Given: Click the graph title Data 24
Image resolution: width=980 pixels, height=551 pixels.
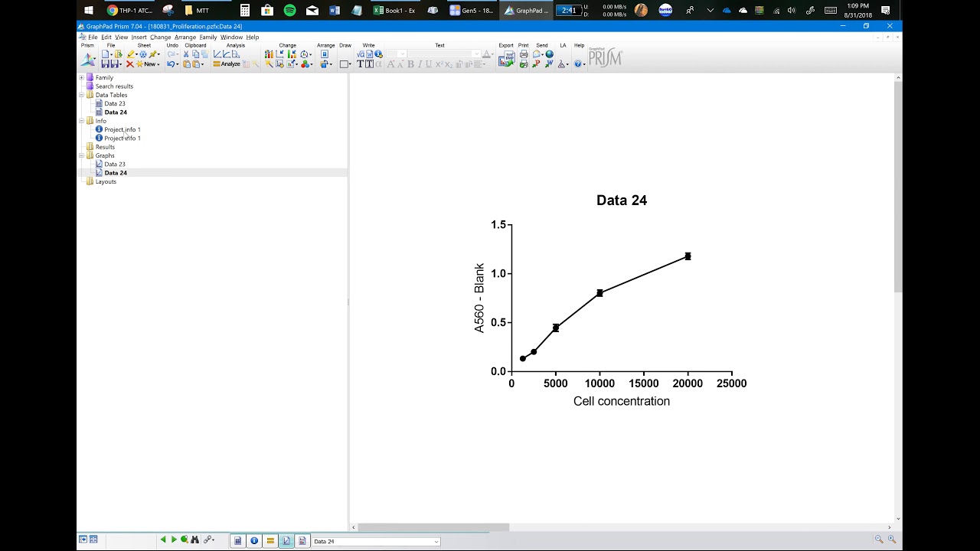Looking at the screenshot, I should (622, 201).
